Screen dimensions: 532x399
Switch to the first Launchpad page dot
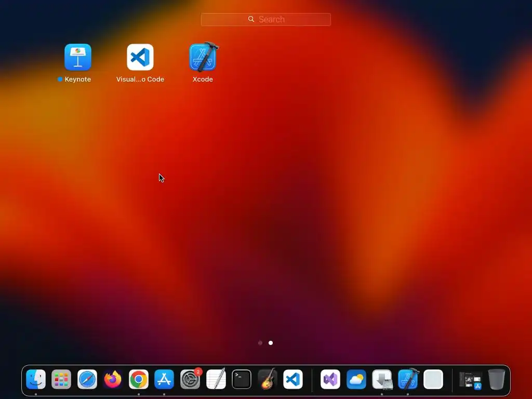(260, 343)
